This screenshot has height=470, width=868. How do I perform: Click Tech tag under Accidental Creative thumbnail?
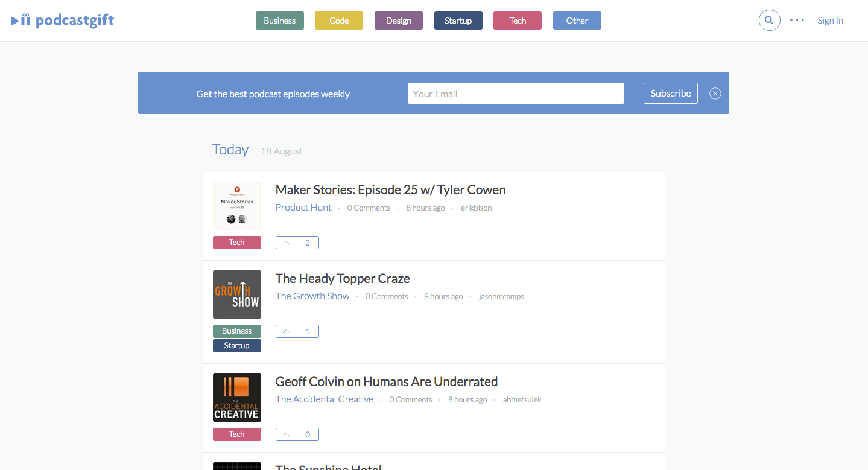click(237, 434)
